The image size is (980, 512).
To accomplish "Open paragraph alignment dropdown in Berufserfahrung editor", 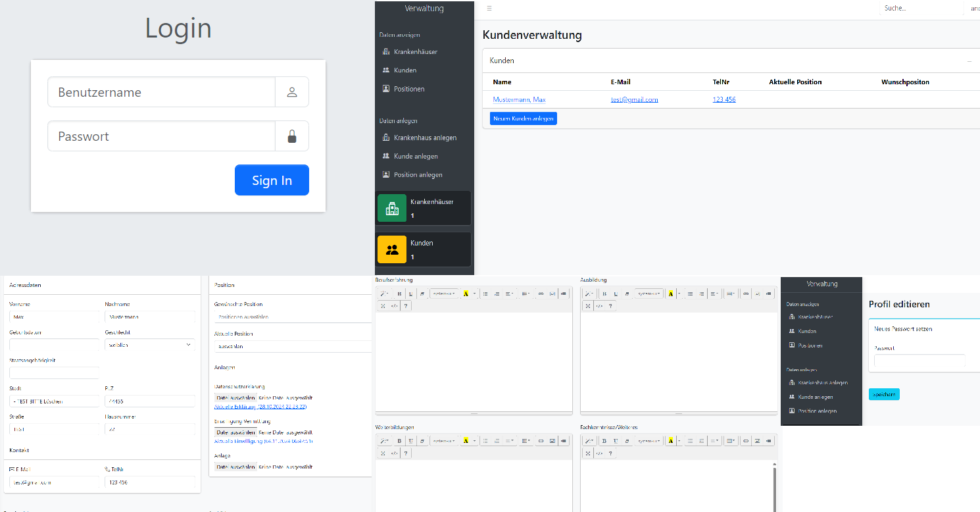I will [509, 294].
